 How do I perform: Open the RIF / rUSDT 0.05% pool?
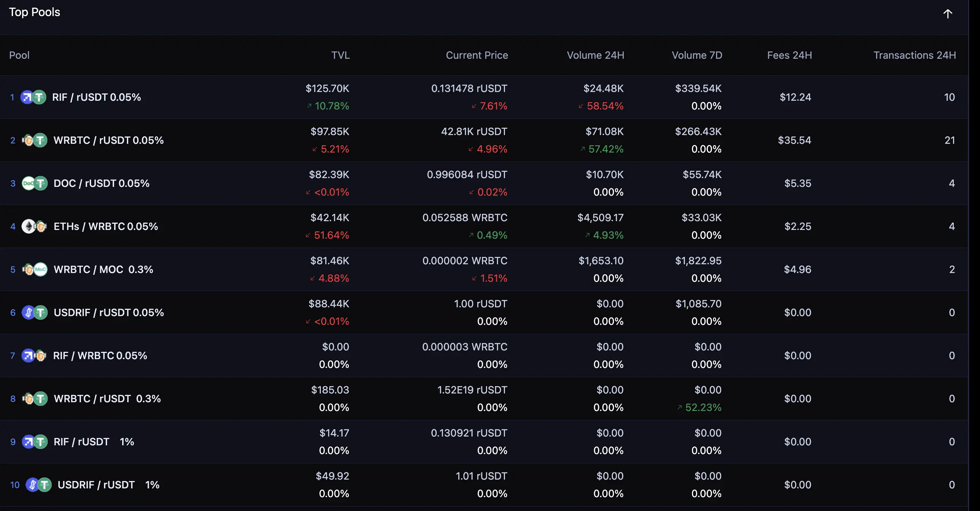point(96,97)
